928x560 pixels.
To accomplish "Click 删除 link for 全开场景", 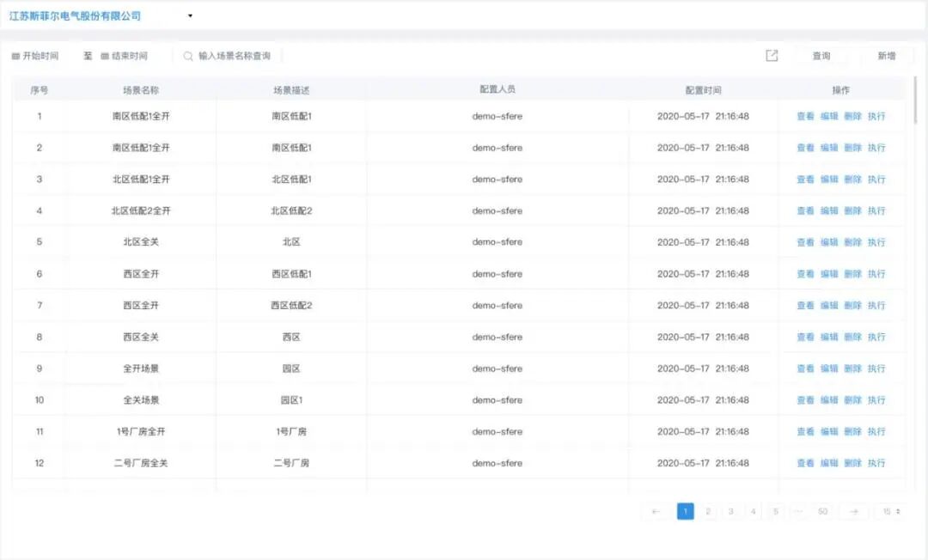I will [x=852, y=368].
